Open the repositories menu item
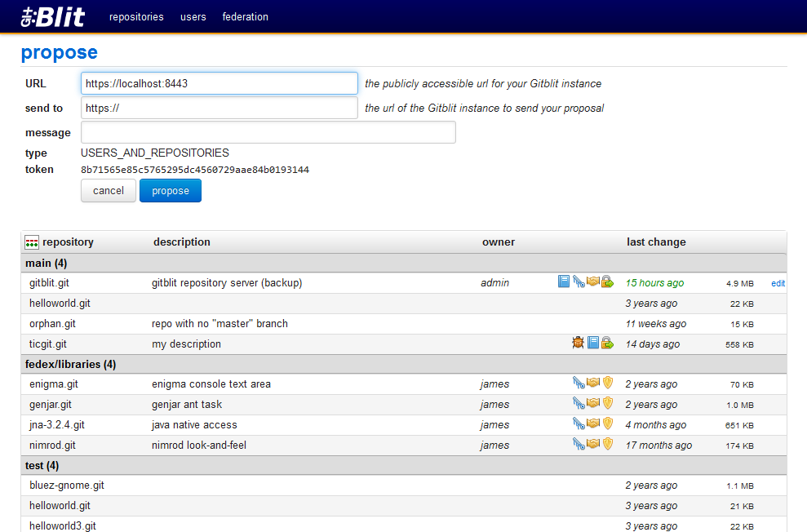 pyautogui.click(x=136, y=16)
